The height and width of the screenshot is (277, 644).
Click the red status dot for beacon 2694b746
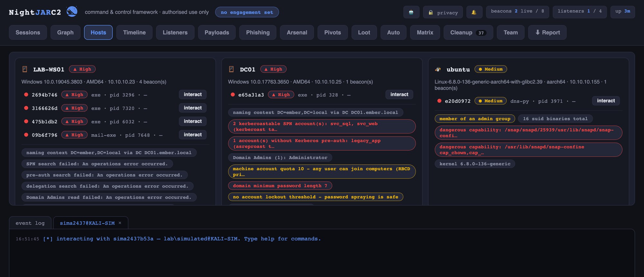coord(26,95)
